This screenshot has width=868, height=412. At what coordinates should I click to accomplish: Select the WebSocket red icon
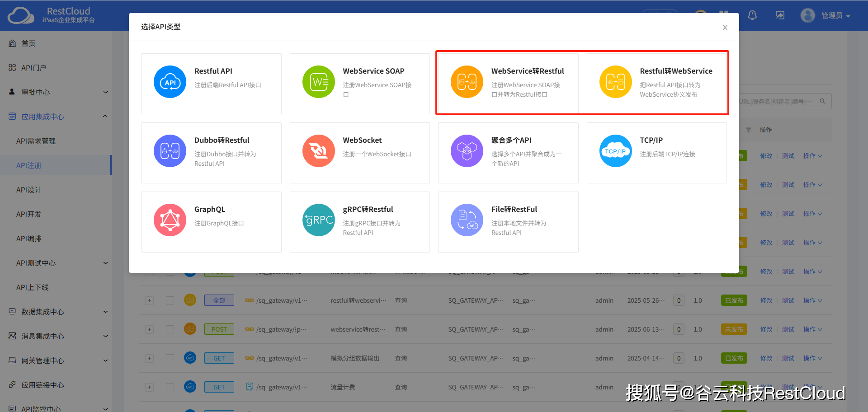pyautogui.click(x=319, y=151)
